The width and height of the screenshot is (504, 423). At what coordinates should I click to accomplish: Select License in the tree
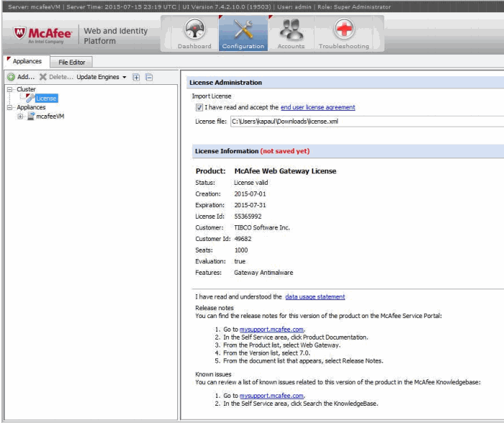[x=46, y=99]
